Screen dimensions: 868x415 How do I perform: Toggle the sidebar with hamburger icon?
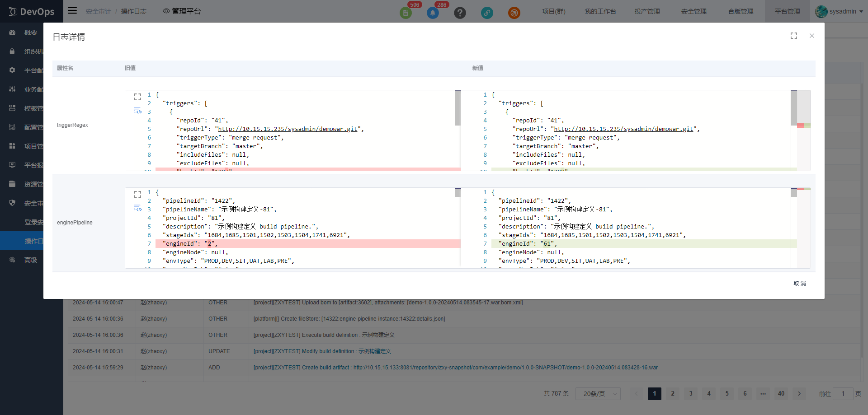72,11
